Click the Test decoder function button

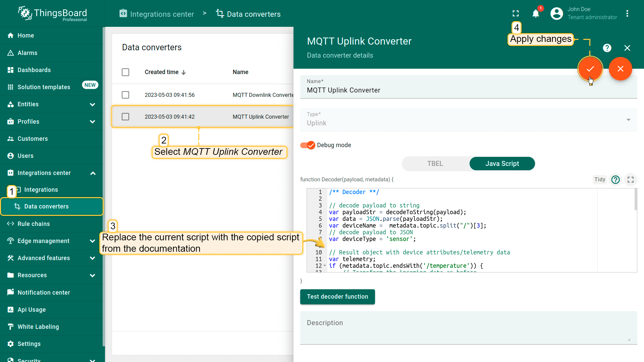click(x=337, y=296)
